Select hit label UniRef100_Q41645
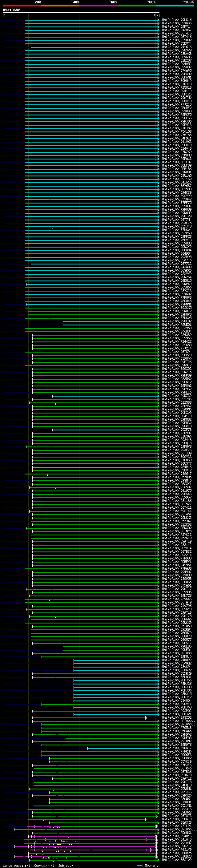 pos(177,839)
